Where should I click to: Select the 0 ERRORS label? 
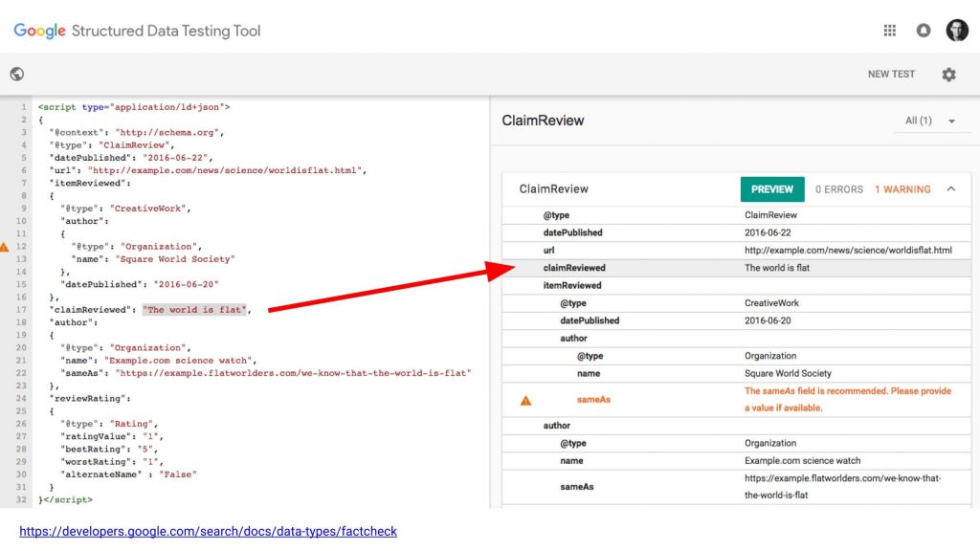[838, 189]
